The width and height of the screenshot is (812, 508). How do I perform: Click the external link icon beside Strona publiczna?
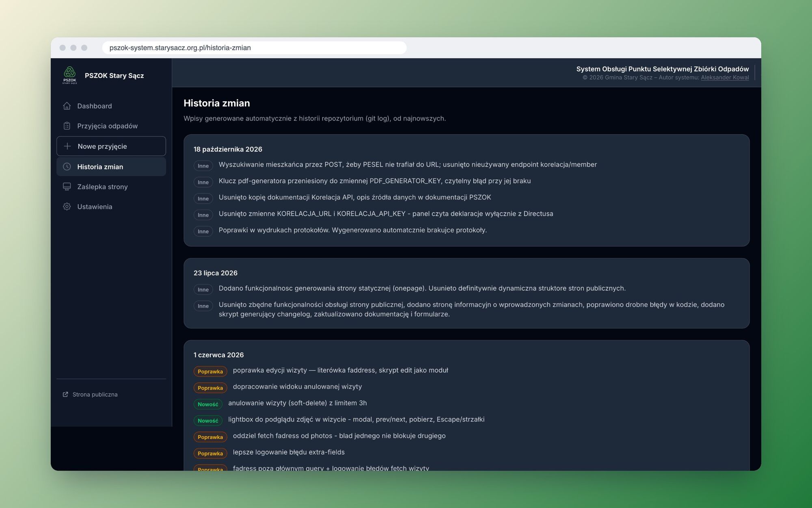(65, 395)
